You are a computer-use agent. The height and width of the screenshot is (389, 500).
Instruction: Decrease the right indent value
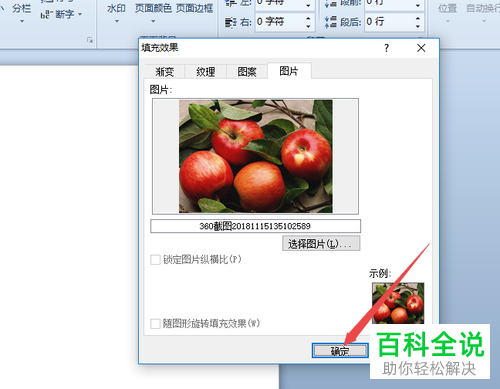click(308, 26)
